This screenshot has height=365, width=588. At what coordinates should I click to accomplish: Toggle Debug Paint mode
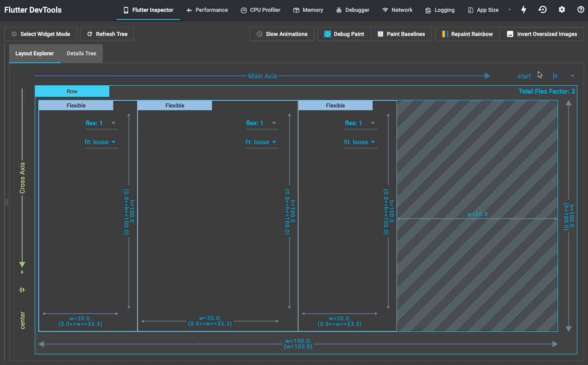tap(344, 34)
